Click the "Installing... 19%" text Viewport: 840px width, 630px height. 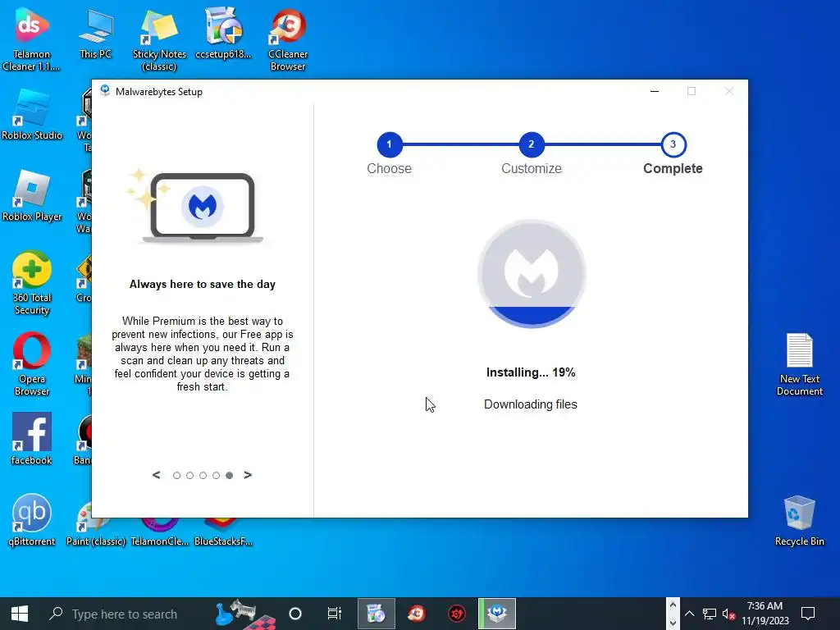coord(531,372)
